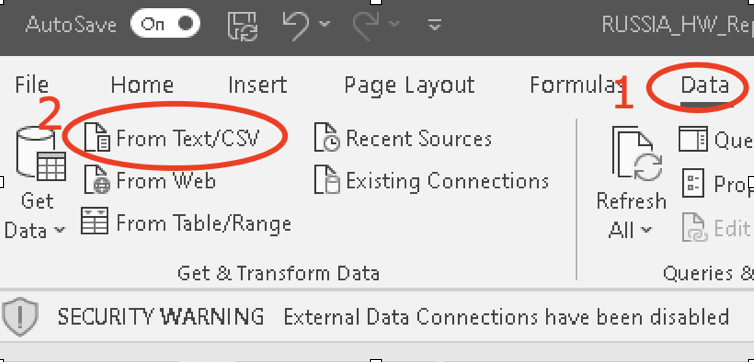Click the From Text/CSV import icon
This screenshot has width=754, height=362.
point(97,137)
